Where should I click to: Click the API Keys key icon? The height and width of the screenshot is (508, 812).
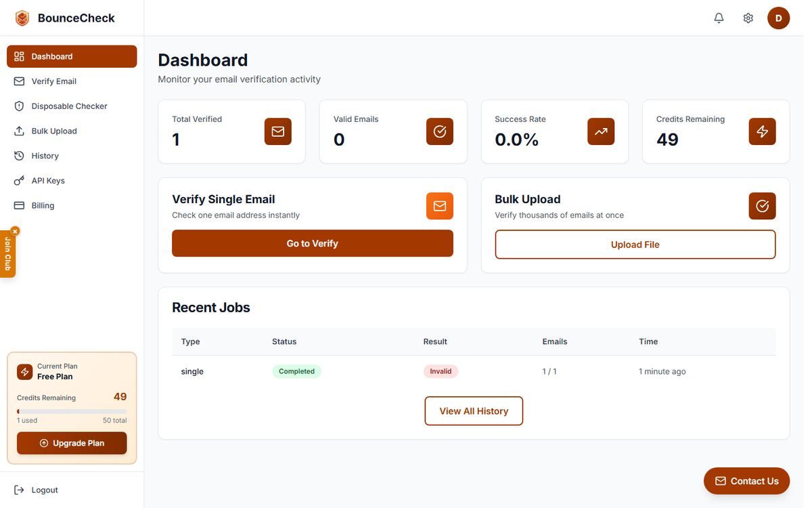click(x=19, y=181)
